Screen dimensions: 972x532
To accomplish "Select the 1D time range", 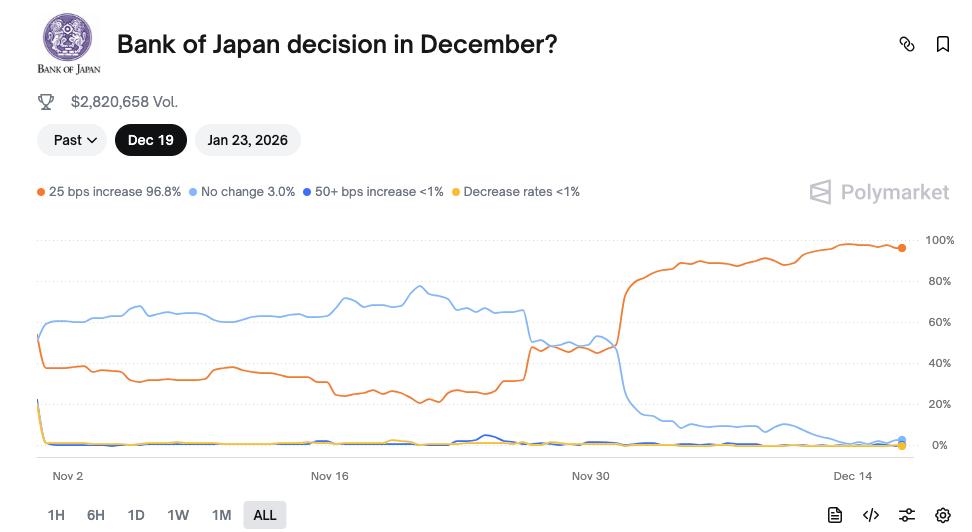I will 136,515.
